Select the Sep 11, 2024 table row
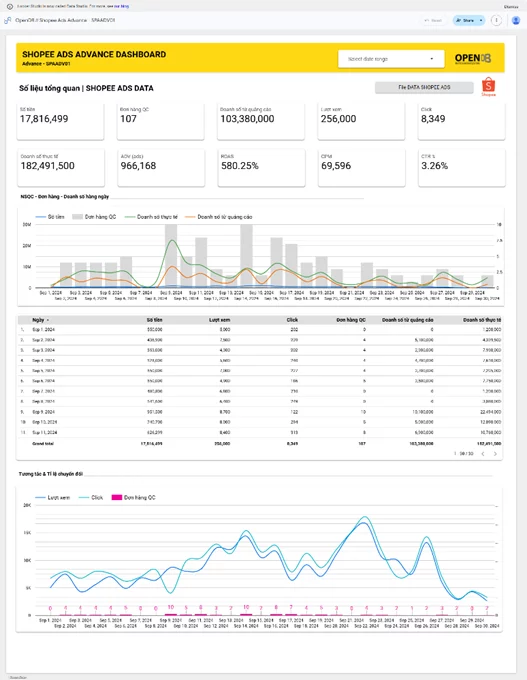 [260, 432]
